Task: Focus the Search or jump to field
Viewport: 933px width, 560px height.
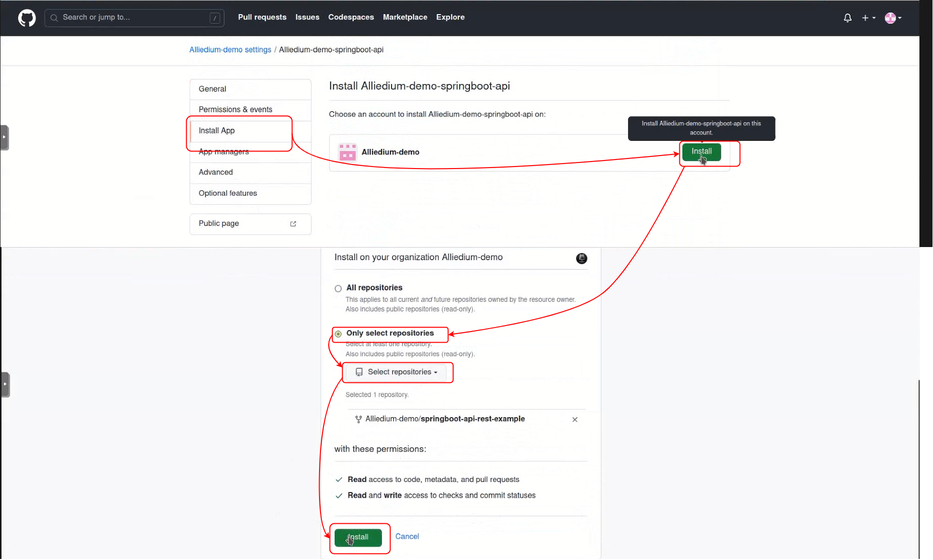Action: click(134, 18)
